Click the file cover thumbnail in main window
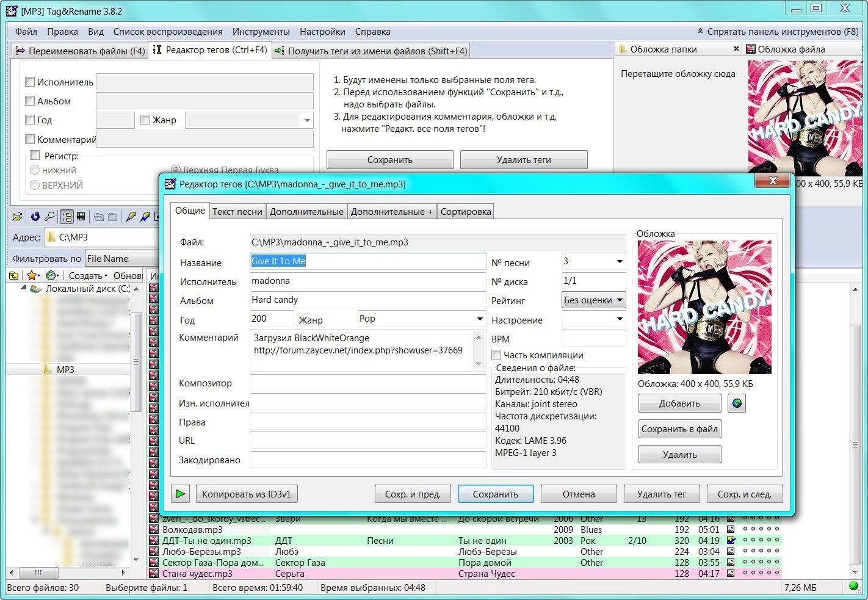The height and width of the screenshot is (600, 868). [805, 118]
